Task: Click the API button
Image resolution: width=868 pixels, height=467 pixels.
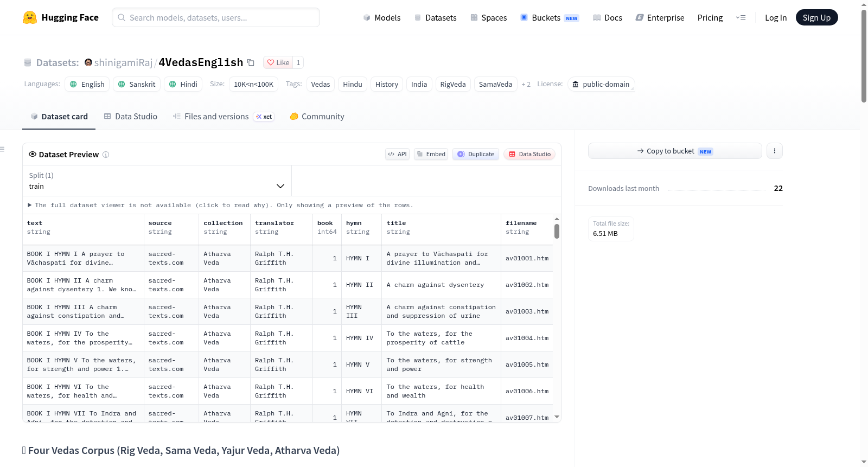Action: (397, 154)
